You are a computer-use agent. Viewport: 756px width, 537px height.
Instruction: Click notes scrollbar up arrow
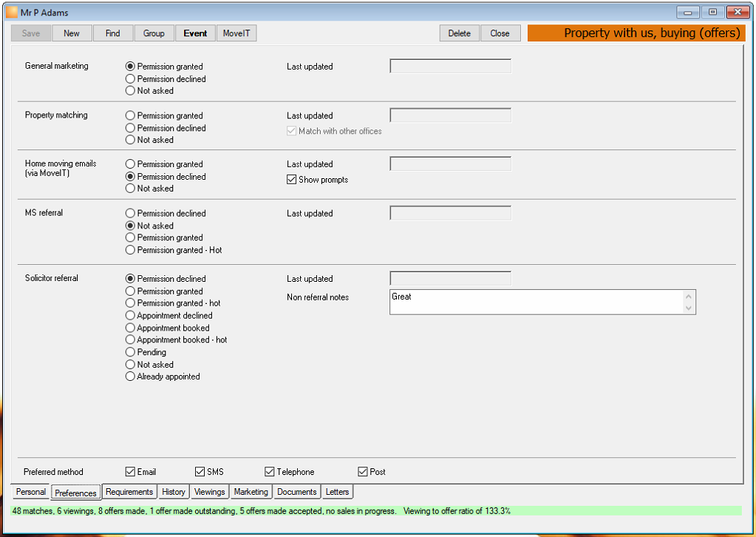pyautogui.click(x=689, y=297)
